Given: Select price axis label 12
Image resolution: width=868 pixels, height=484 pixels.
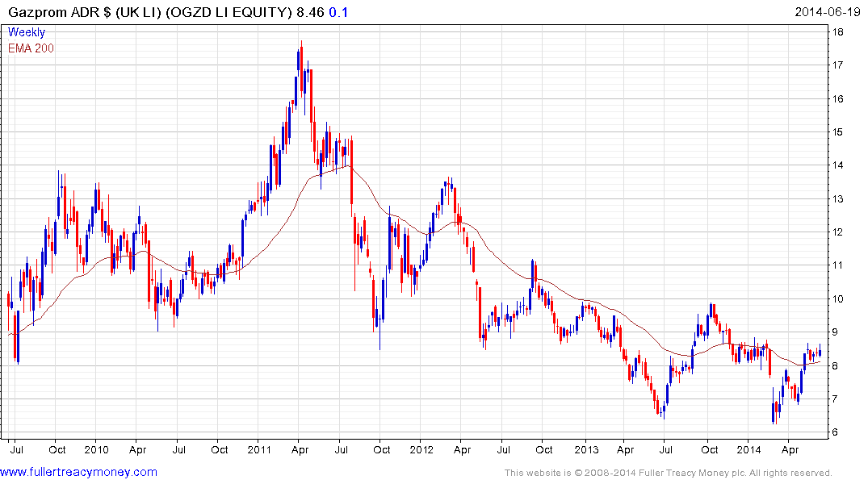Looking at the screenshot, I should click(837, 232).
